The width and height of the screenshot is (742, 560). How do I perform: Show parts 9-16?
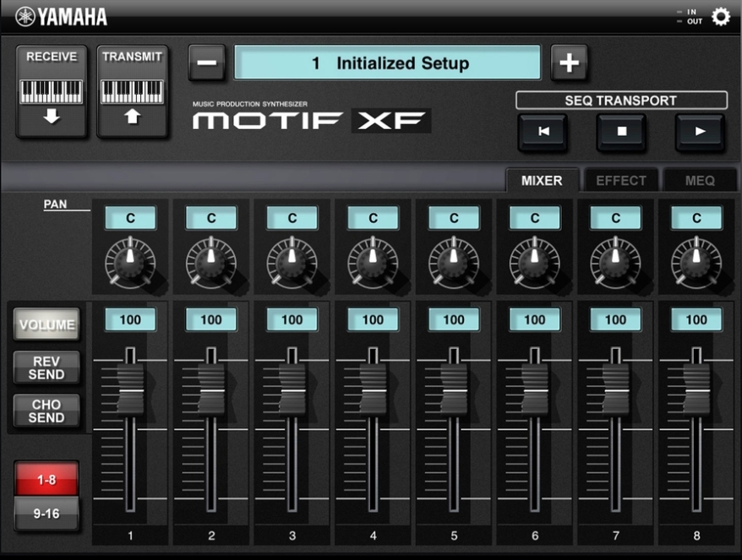[46, 514]
